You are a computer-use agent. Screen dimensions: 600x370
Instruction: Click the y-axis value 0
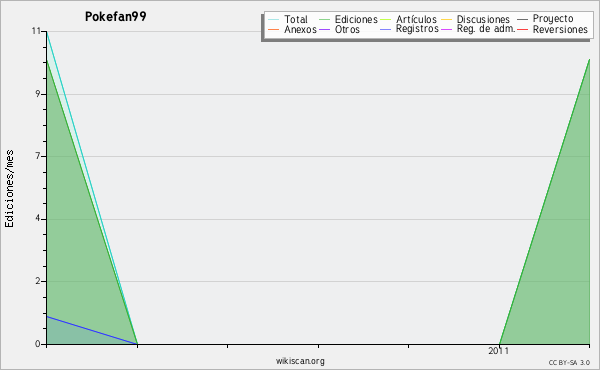coord(38,344)
